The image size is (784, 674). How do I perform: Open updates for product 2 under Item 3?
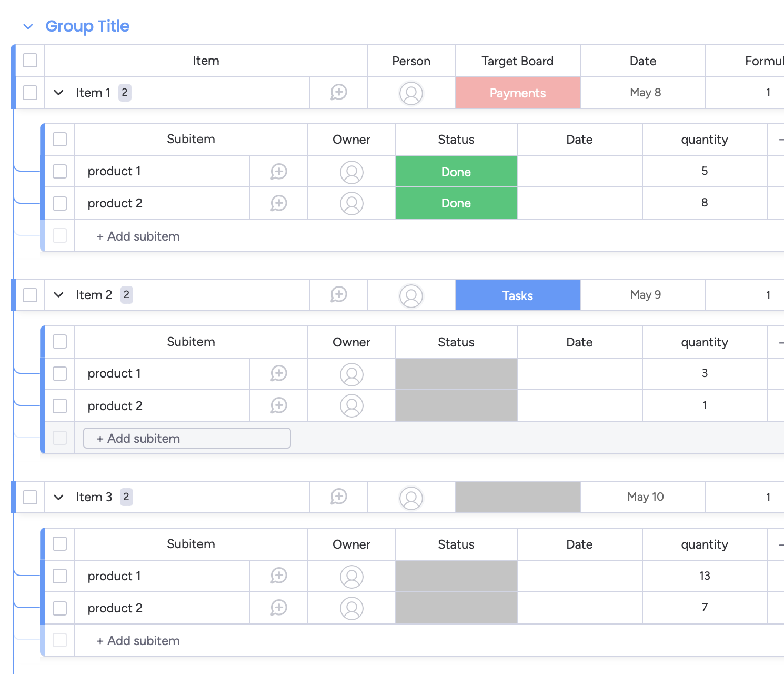278,608
